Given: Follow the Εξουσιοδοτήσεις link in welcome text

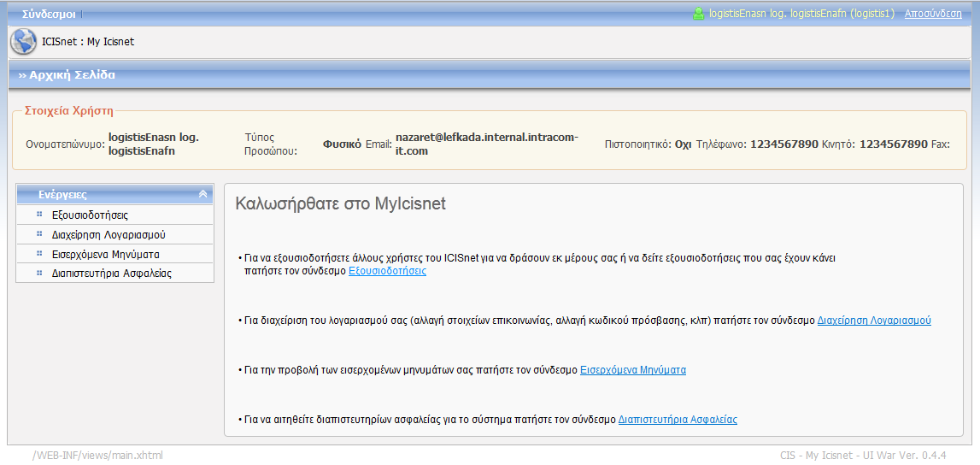Looking at the screenshot, I should pos(387,271).
